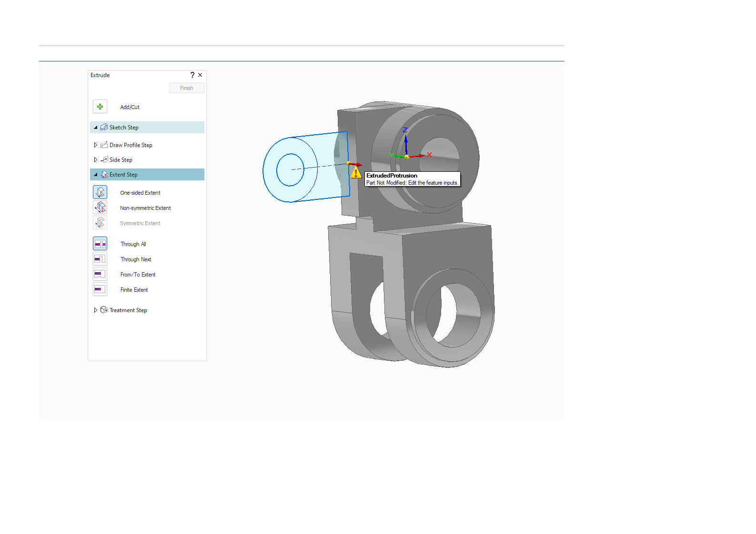
Task: Click the Treatment Step icon
Action: pyautogui.click(x=104, y=310)
